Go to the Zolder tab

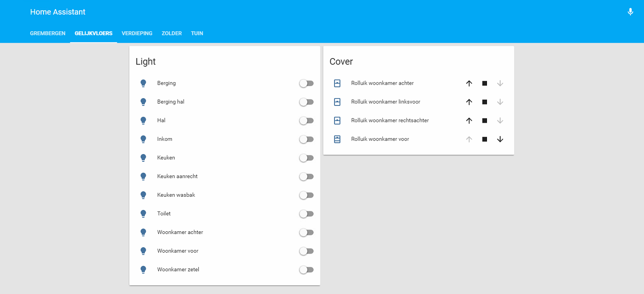point(172,34)
